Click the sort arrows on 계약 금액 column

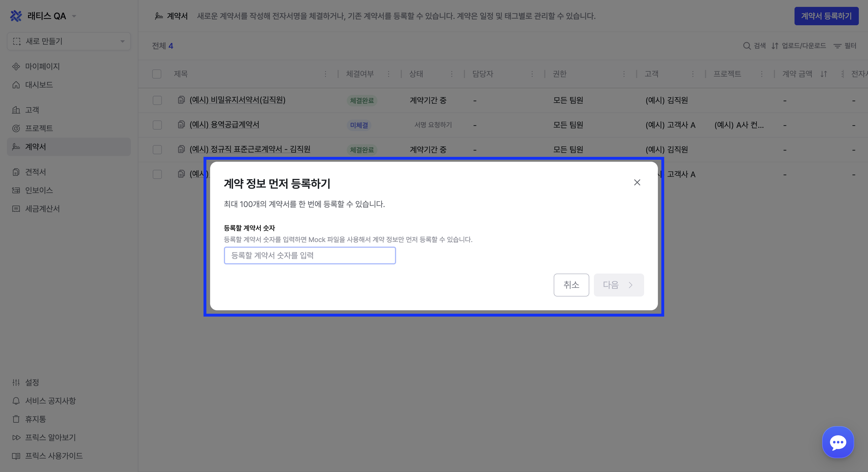[824, 74]
